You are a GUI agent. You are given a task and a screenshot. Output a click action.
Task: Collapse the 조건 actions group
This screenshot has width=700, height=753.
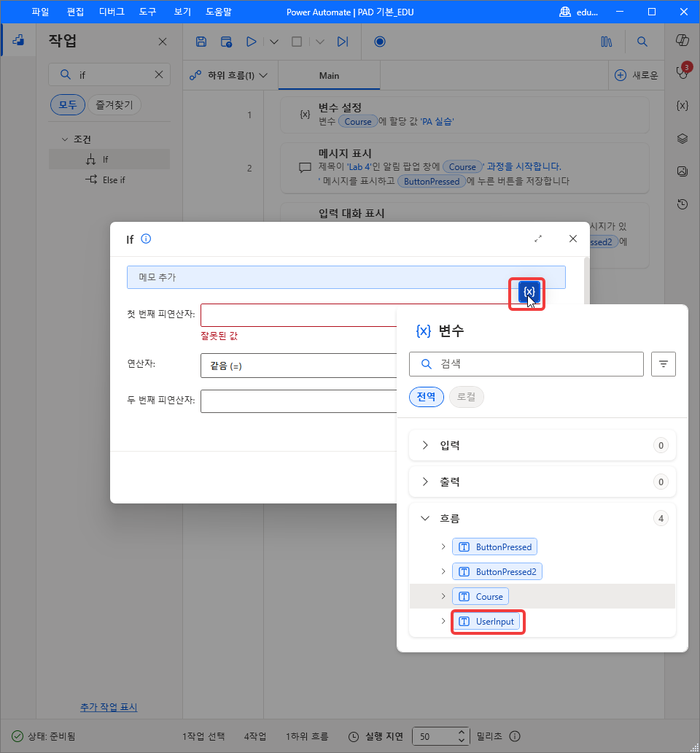pos(65,139)
